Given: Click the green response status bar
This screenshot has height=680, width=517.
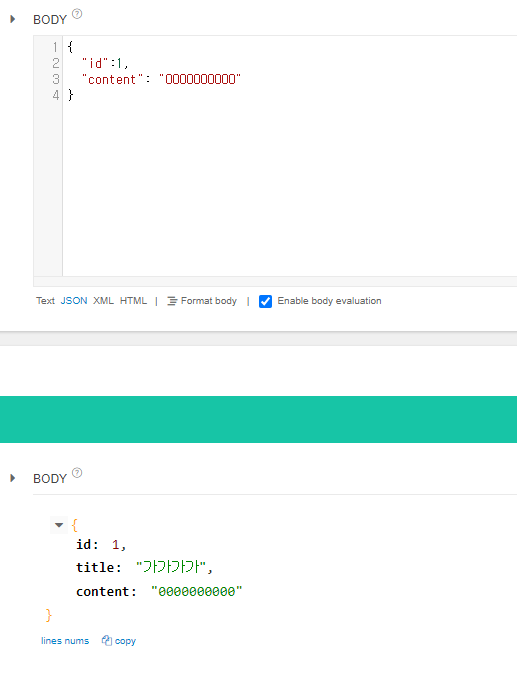Looking at the screenshot, I should point(258,419).
